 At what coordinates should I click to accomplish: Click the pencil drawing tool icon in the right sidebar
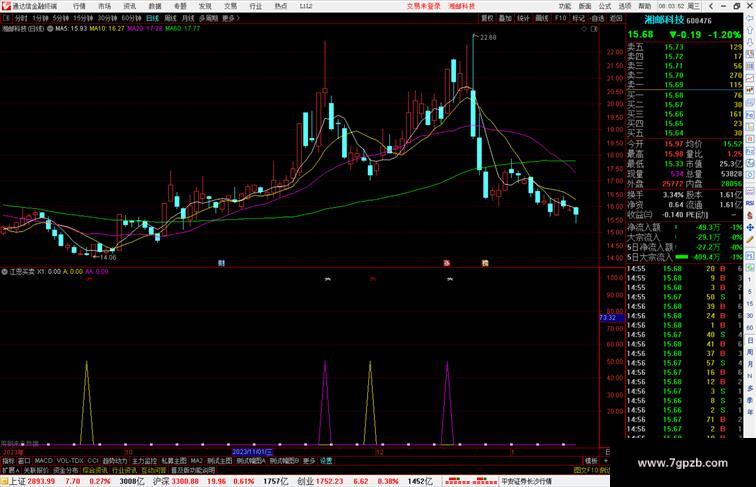[x=750, y=239]
